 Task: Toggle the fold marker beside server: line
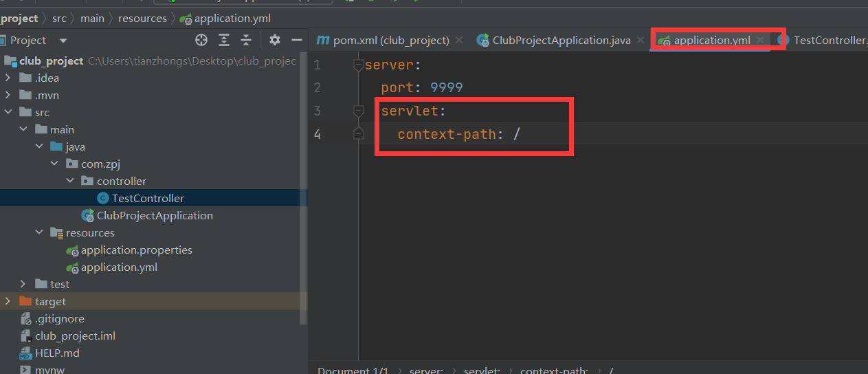[357, 65]
